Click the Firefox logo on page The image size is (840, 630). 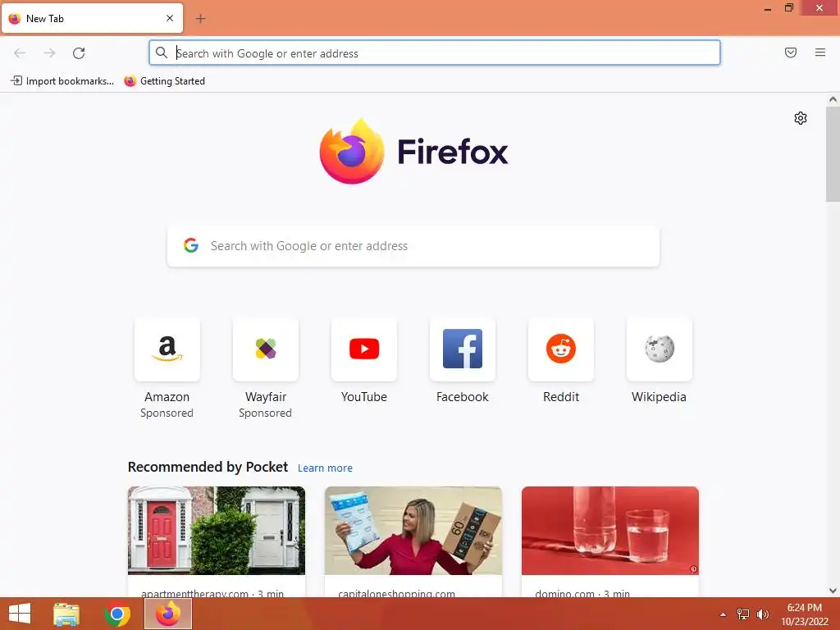pyautogui.click(x=413, y=151)
